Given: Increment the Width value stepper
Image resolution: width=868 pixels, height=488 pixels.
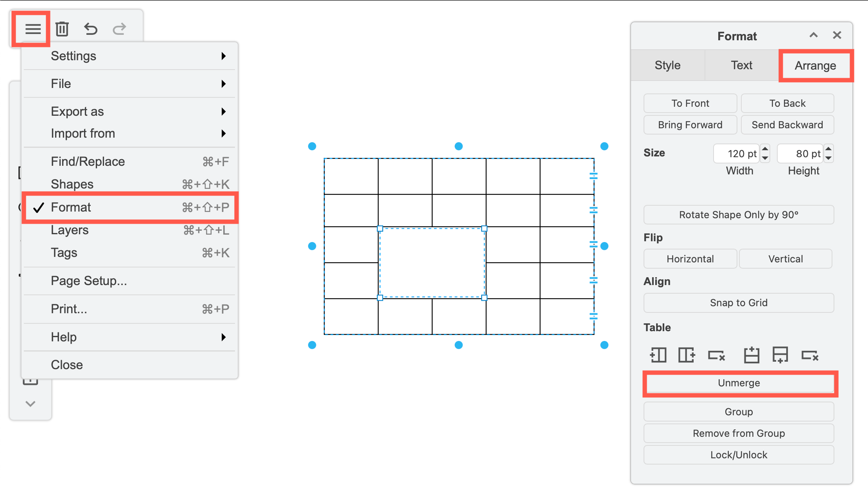Looking at the screenshot, I should tap(765, 150).
